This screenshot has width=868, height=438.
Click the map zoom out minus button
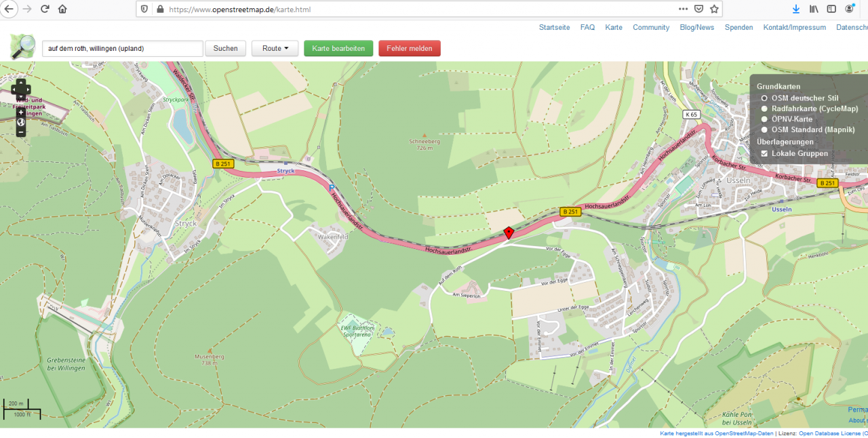coord(21,132)
